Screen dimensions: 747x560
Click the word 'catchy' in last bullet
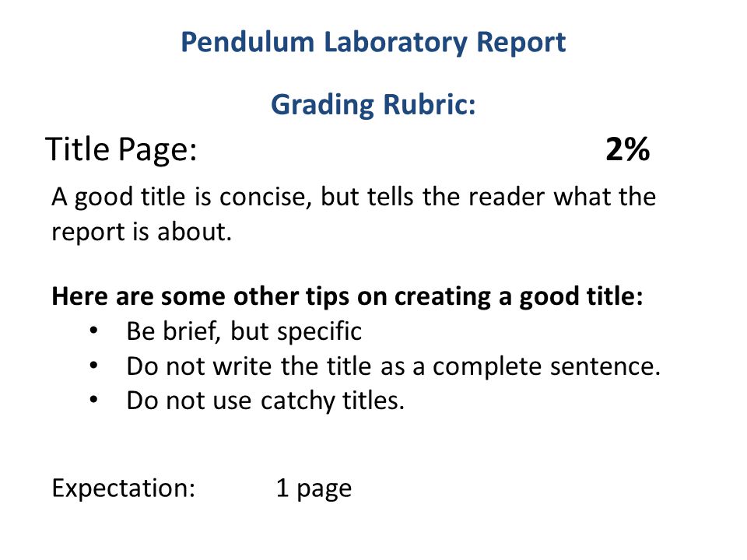(298, 401)
